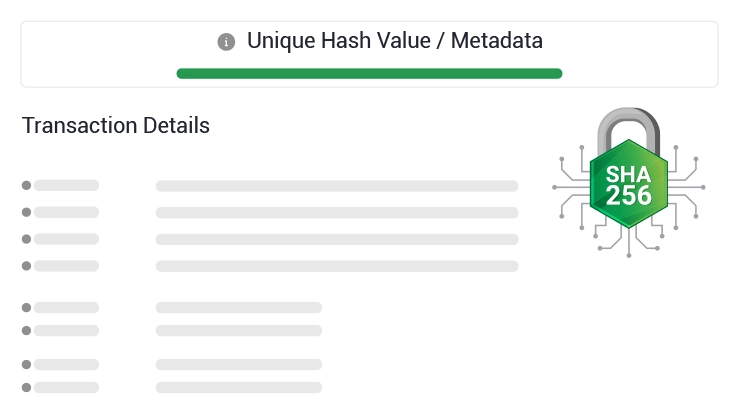Select the fourth bullet dot in the details list
Viewport: 739px width, 415px height.
coord(27,266)
